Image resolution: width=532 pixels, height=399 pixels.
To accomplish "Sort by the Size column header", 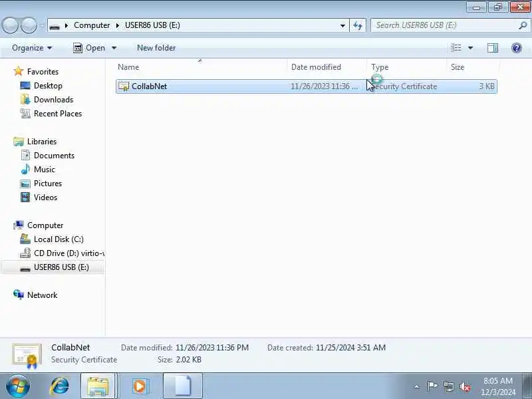I will click(x=473, y=67).
